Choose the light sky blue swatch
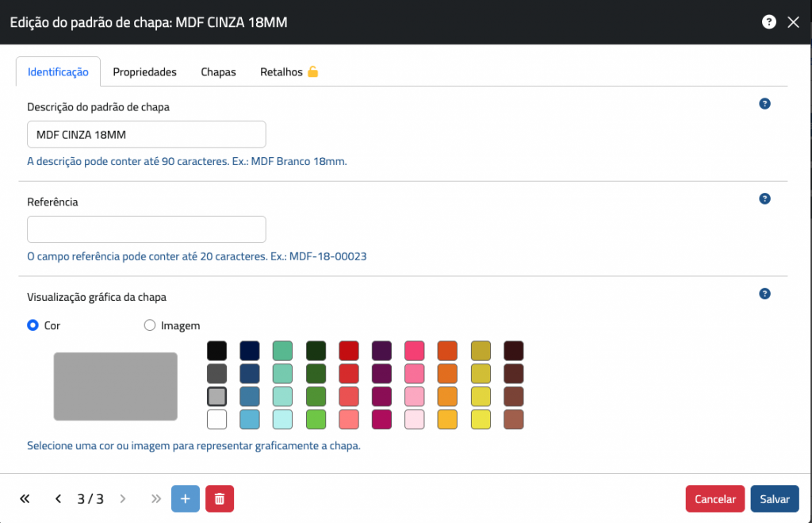Image resolution: width=812 pixels, height=523 pixels. pyautogui.click(x=250, y=419)
